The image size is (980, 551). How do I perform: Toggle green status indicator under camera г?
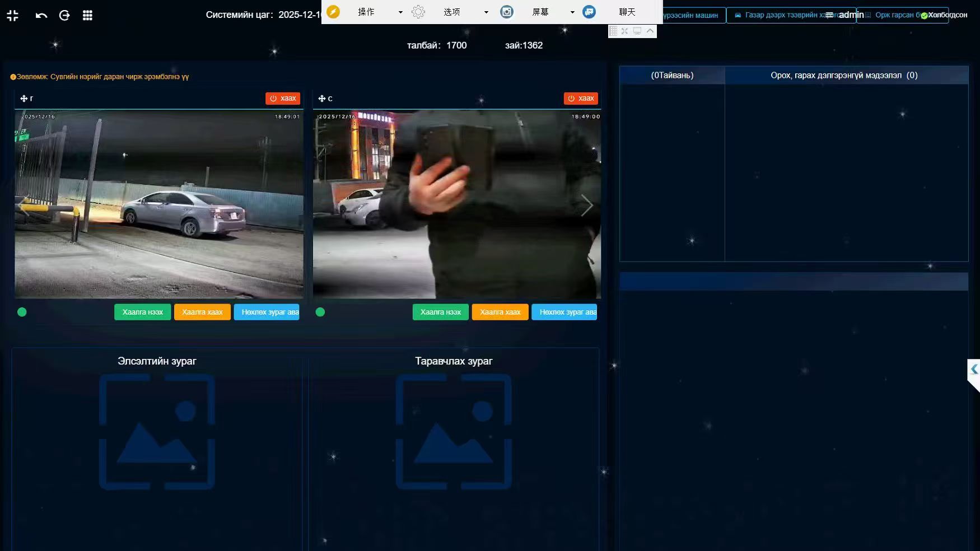pyautogui.click(x=22, y=312)
